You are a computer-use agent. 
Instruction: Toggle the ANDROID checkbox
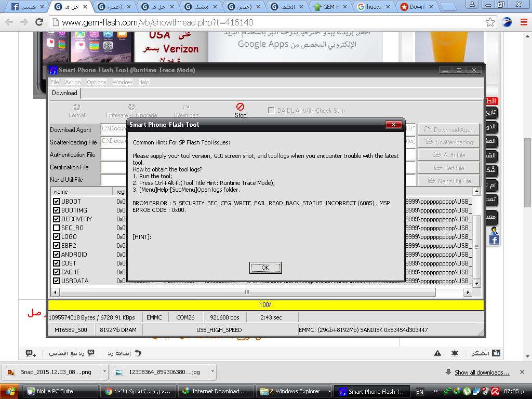[x=56, y=254]
